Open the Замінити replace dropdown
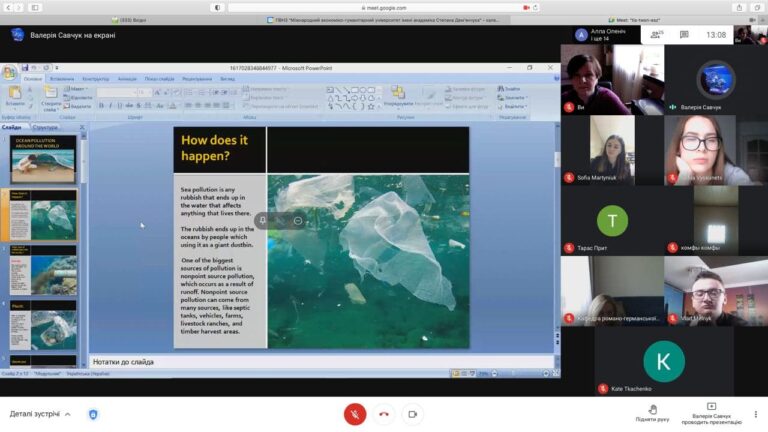Viewport: 768px width, 432px height. point(512,97)
